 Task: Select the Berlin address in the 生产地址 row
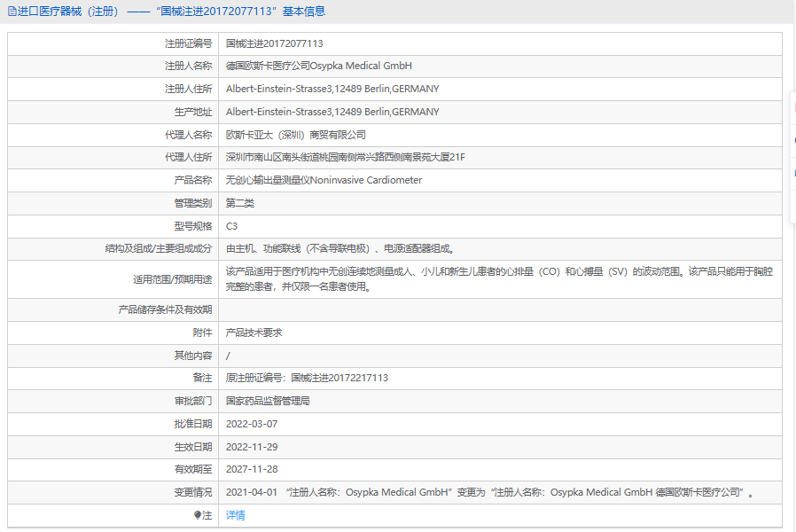332,113
